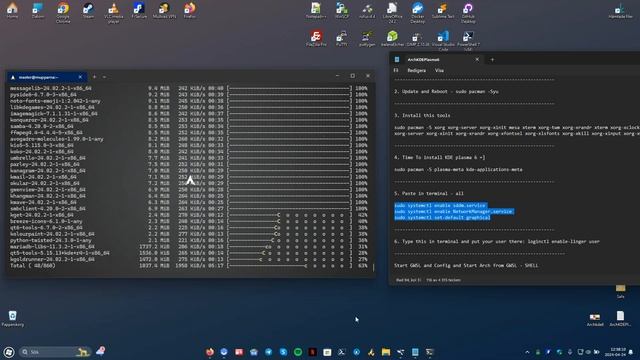Click the '2. Update and Reboot' line
Image resolution: width=640 pixels, height=360 pixels.
pyautogui.click(x=446, y=91)
